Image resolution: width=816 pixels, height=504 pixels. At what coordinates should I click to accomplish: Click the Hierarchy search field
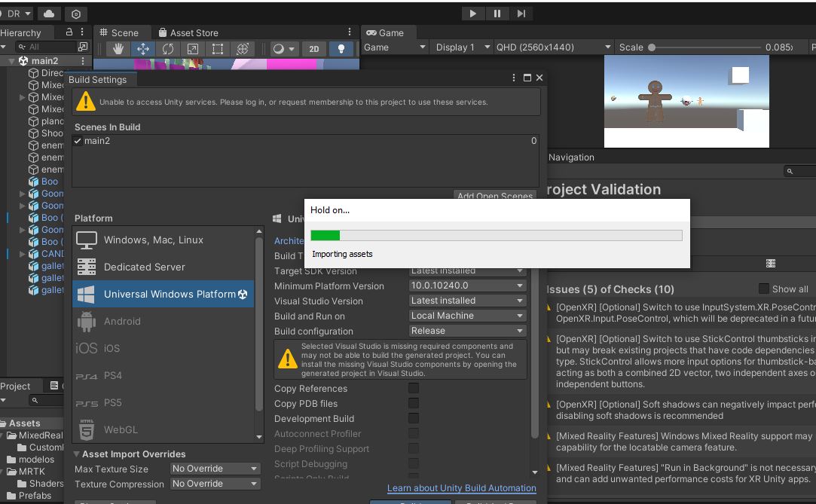click(x=44, y=47)
